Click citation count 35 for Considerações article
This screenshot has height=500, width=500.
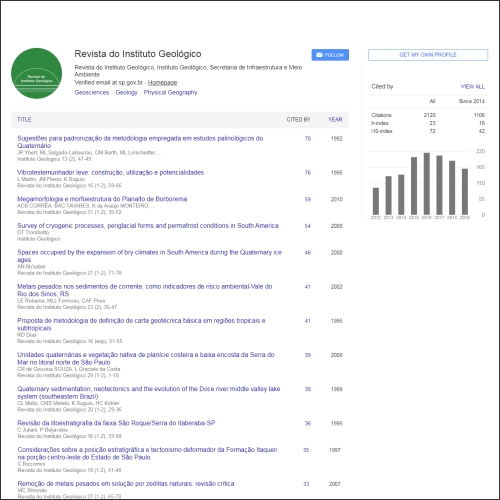point(306,450)
